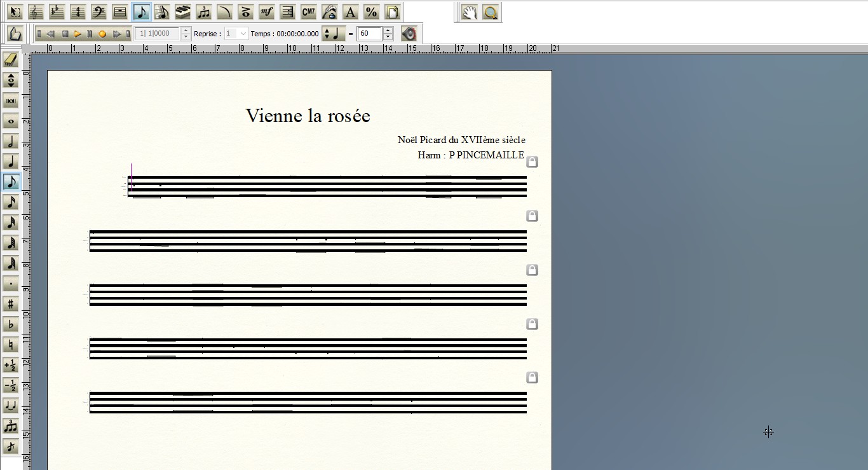The width and height of the screenshot is (868, 470).
Task: Pick the sharp accidental in side palette
Action: [10, 304]
